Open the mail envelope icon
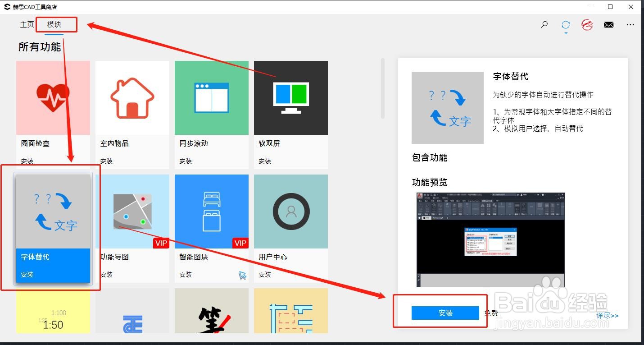 coord(608,25)
